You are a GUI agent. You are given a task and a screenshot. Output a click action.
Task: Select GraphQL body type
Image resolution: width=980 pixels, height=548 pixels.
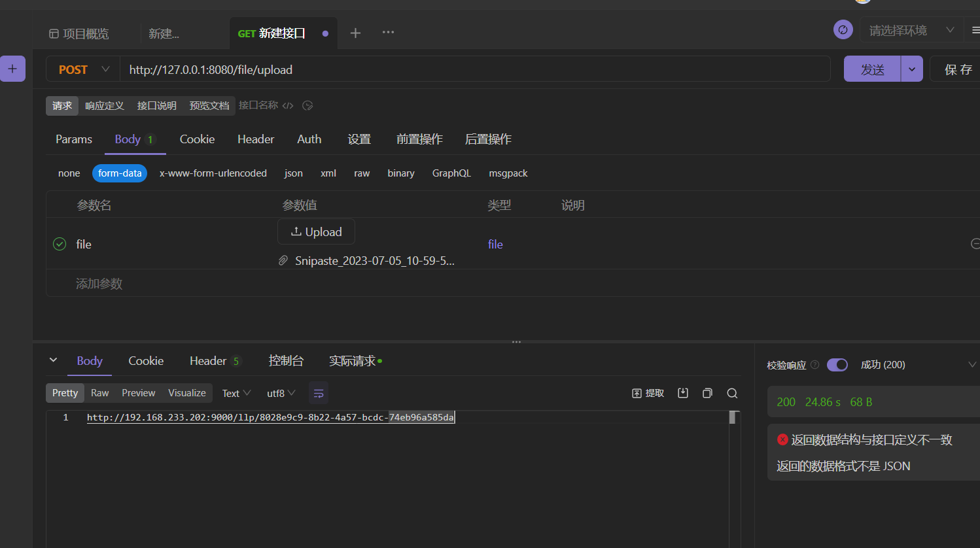click(x=451, y=173)
